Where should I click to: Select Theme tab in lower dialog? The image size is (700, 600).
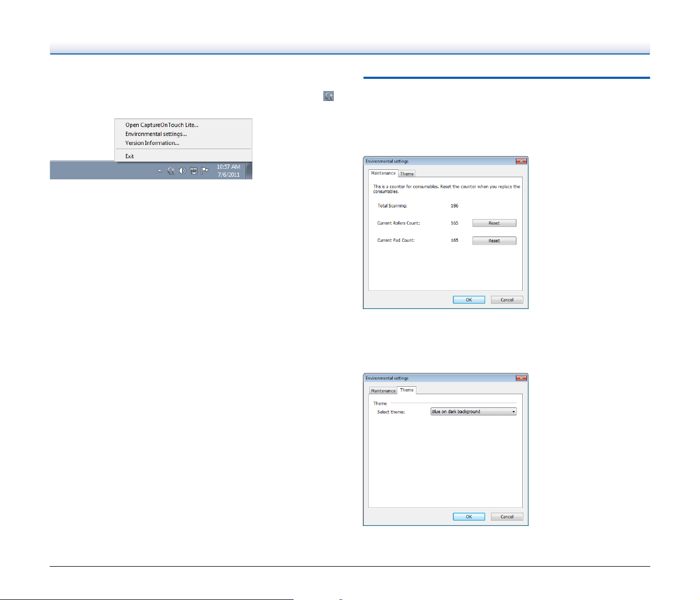click(x=407, y=390)
